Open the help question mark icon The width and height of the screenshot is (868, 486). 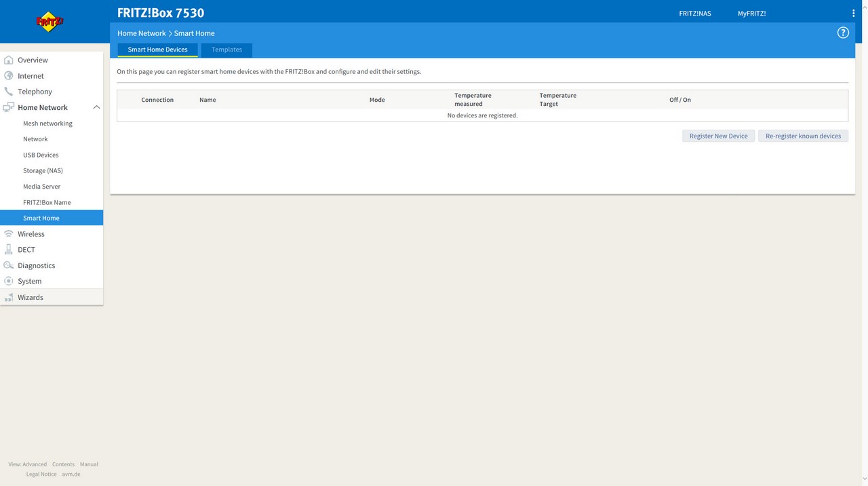pos(843,33)
